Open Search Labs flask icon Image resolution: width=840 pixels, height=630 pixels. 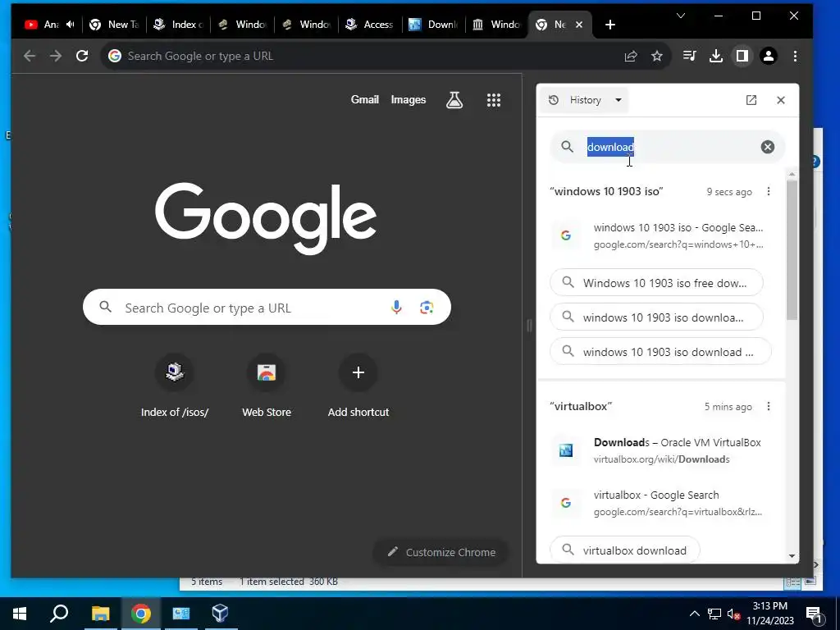454,99
